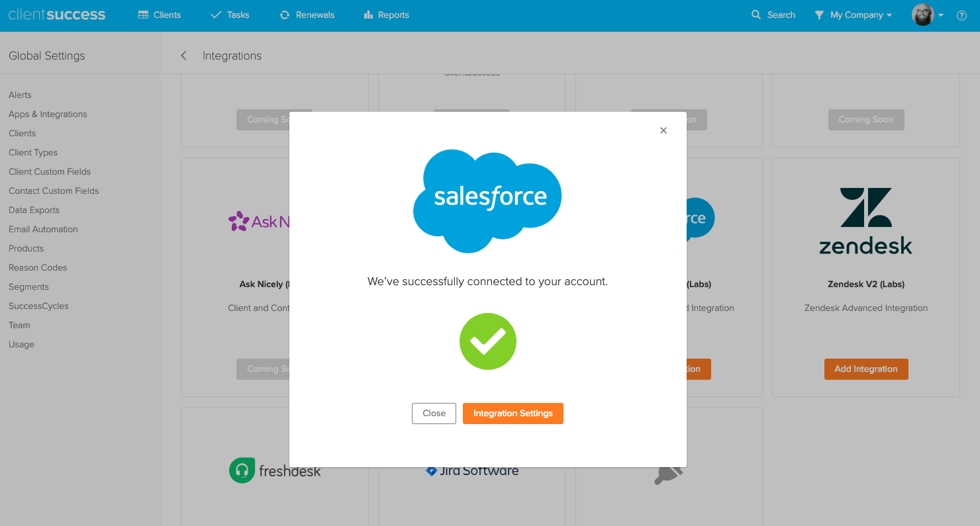Click the ClientSuccess logo
The width and height of the screenshot is (980, 526).
point(57,15)
